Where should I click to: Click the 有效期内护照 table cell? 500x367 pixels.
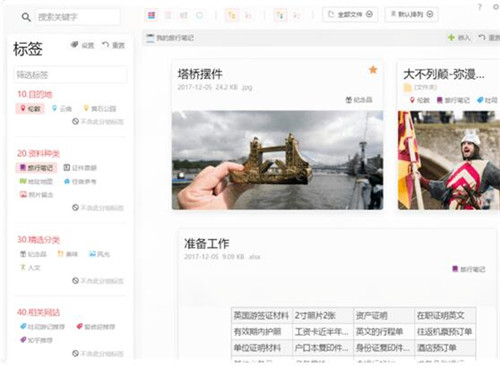(x=262, y=332)
